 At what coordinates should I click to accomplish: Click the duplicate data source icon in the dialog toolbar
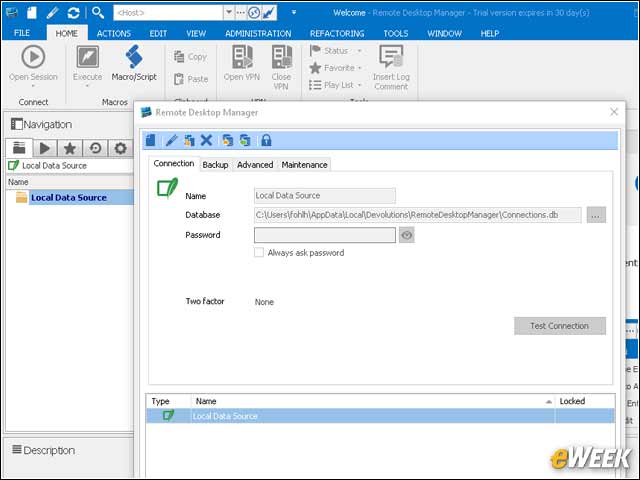pyautogui.click(x=189, y=140)
